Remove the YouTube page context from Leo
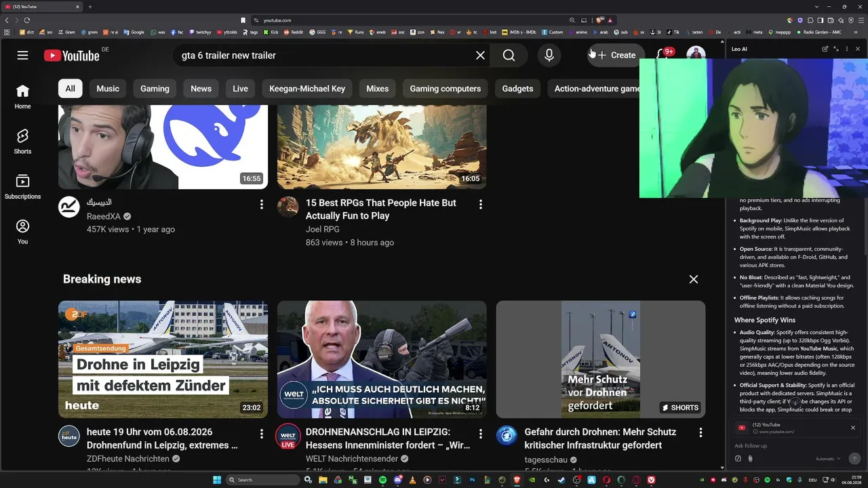The image size is (868, 488). coord(852,428)
